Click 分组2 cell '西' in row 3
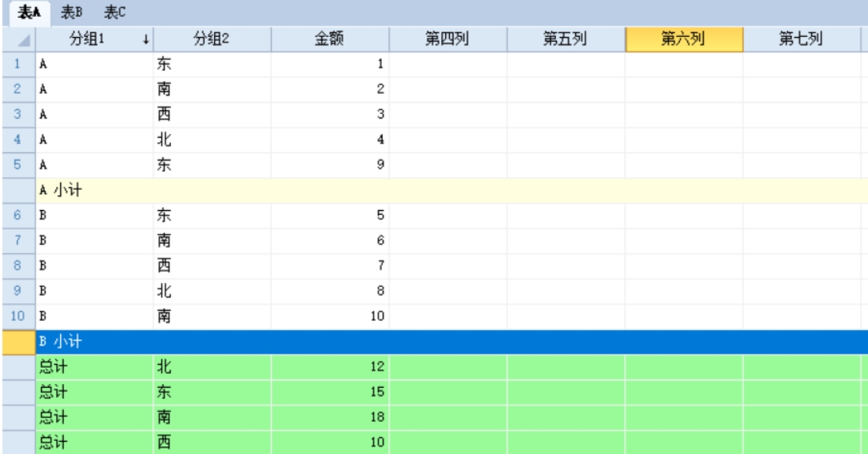The height and width of the screenshot is (454, 868). (212, 115)
